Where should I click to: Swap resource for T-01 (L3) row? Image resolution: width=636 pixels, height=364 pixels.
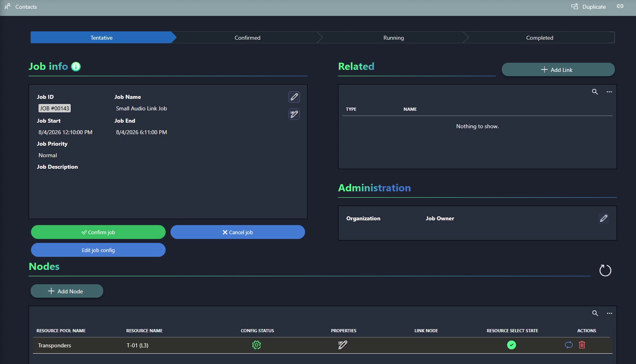(x=569, y=345)
